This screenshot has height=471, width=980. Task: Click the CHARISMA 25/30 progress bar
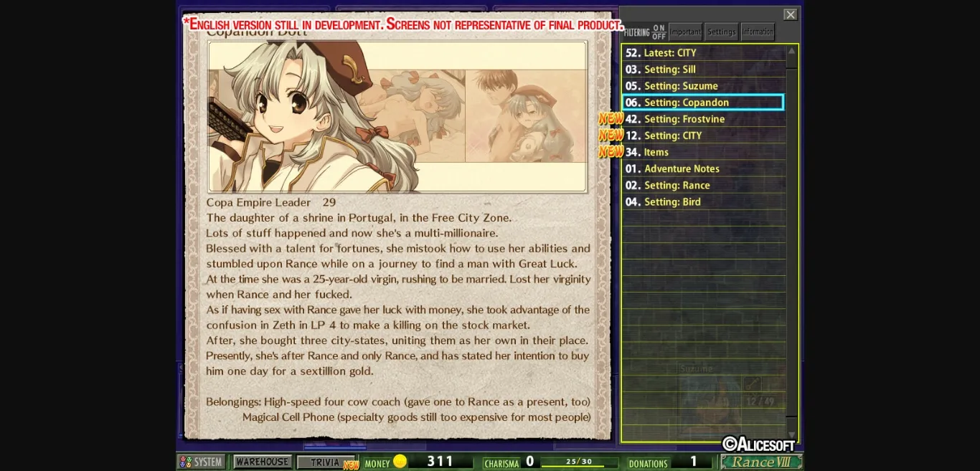(580, 462)
